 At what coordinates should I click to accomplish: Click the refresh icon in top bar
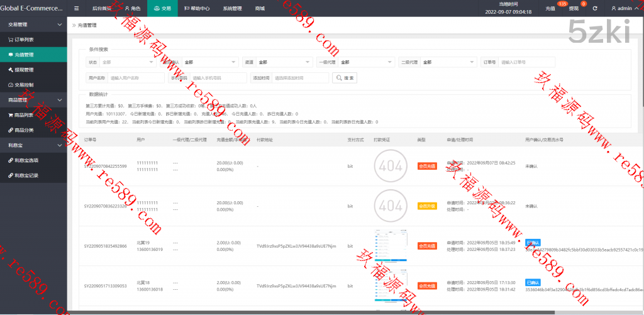pos(594,9)
